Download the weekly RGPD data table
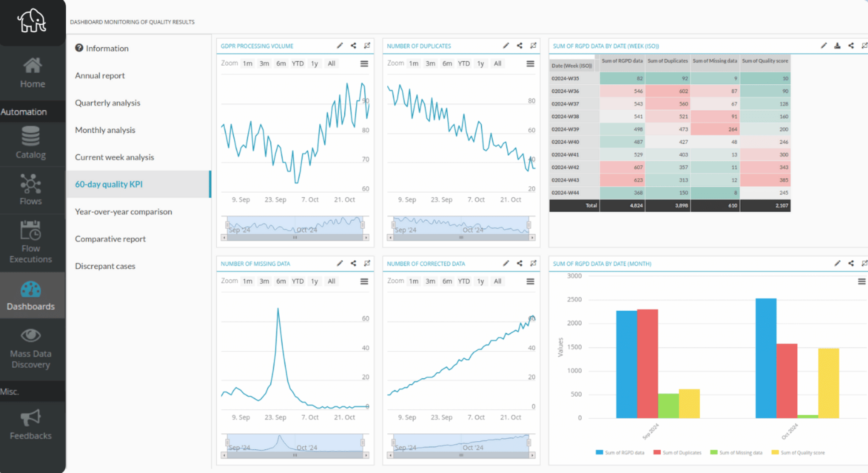The height and width of the screenshot is (473, 868). 837,45
